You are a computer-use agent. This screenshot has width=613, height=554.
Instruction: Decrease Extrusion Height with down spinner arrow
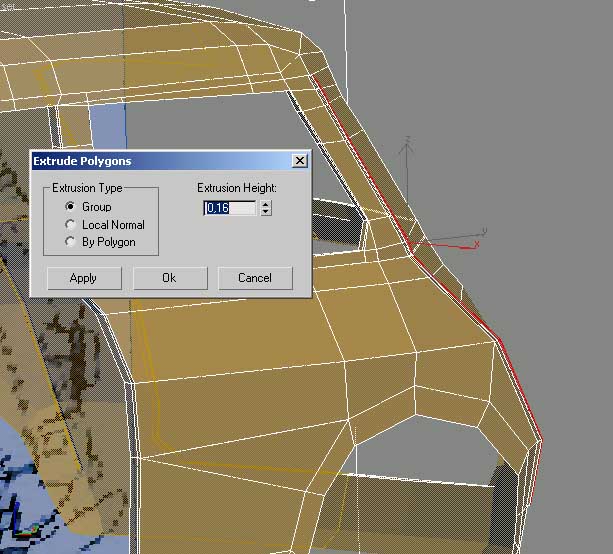[266, 212]
